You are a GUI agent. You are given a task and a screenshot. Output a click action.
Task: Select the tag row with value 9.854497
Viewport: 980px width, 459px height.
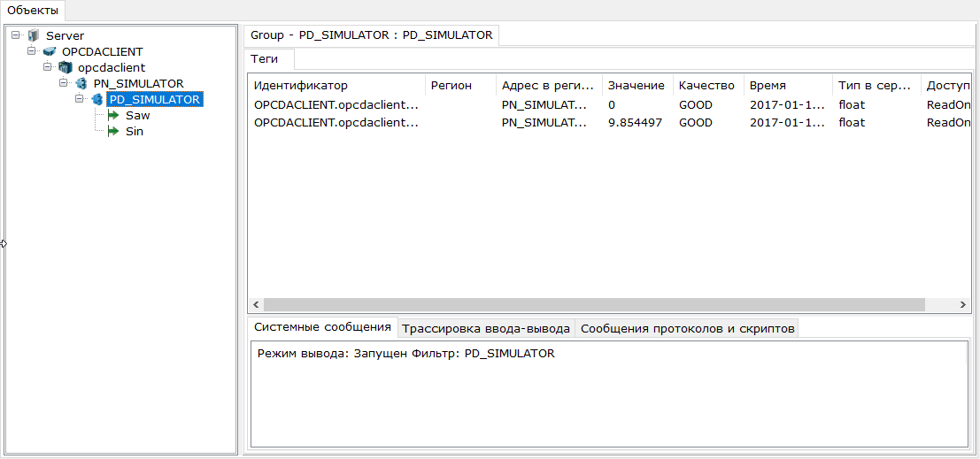611,122
